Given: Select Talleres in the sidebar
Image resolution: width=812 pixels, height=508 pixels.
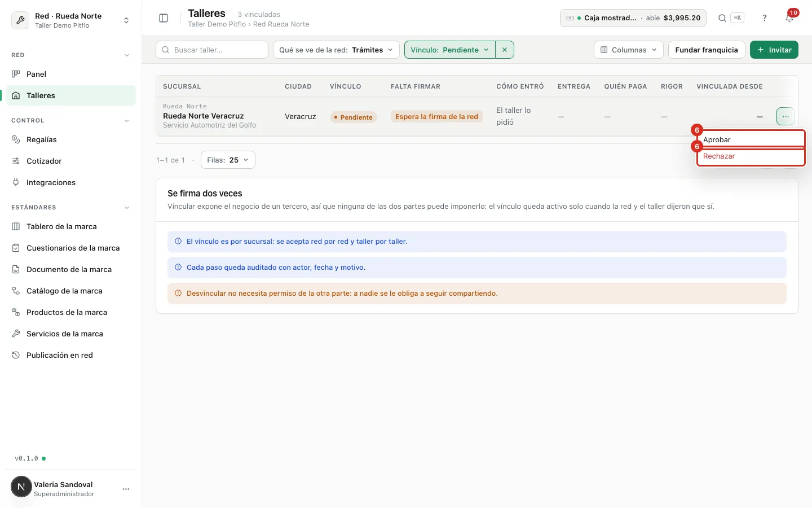Looking at the screenshot, I should pos(70,95).
